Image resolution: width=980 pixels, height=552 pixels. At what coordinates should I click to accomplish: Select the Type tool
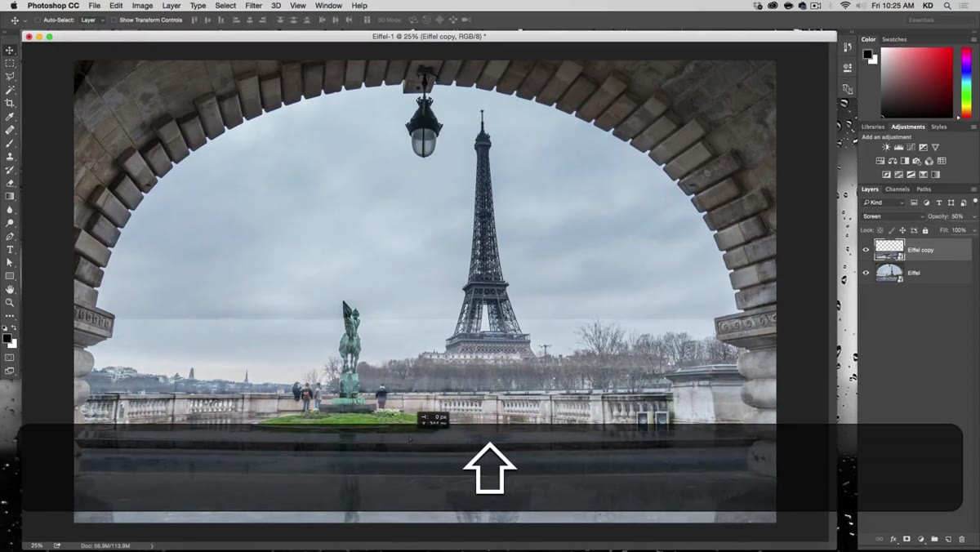[10, 249]
